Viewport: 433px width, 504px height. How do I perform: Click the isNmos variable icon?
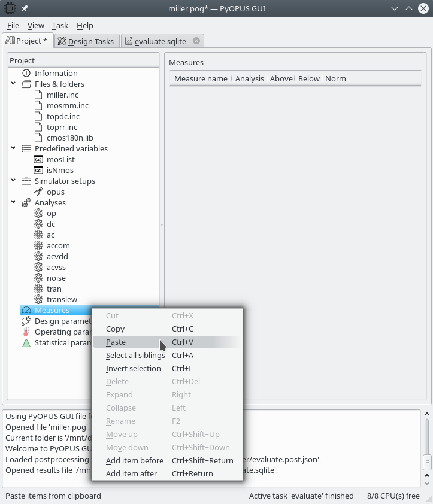point(38,170)
